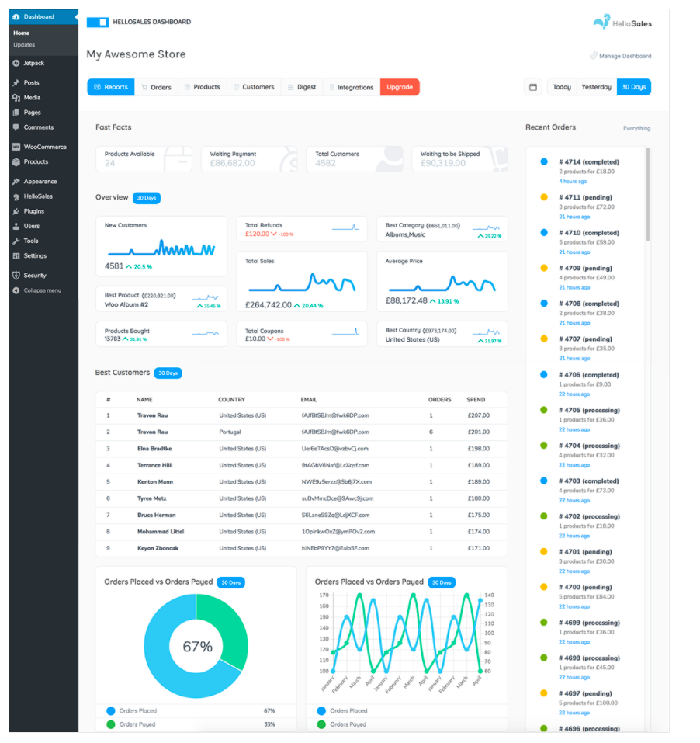This screenshot has width=700, height=743.
Task: Click the red Upgrade button
Action: (x=400, y=87)
